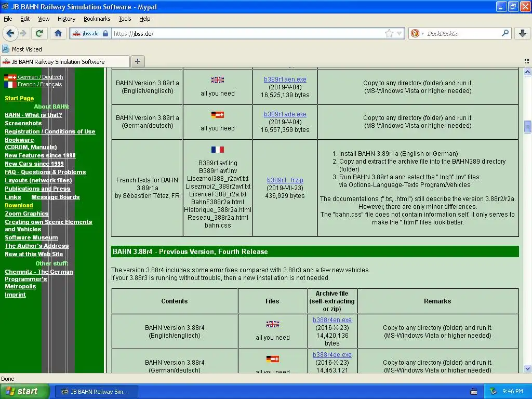Viewport: 532px width, 399px height.
Task: Download the b389r1_fr.zip archive
Action: coord(285,180)
